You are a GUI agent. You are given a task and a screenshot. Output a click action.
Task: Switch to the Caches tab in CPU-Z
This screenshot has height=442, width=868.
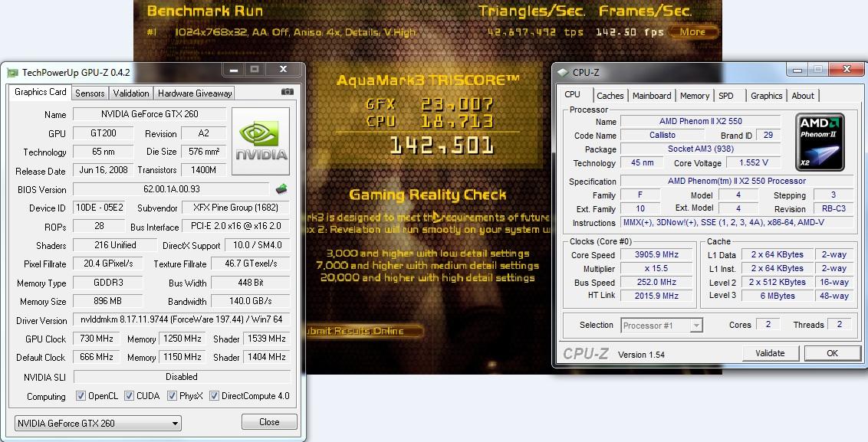[610, 96]
